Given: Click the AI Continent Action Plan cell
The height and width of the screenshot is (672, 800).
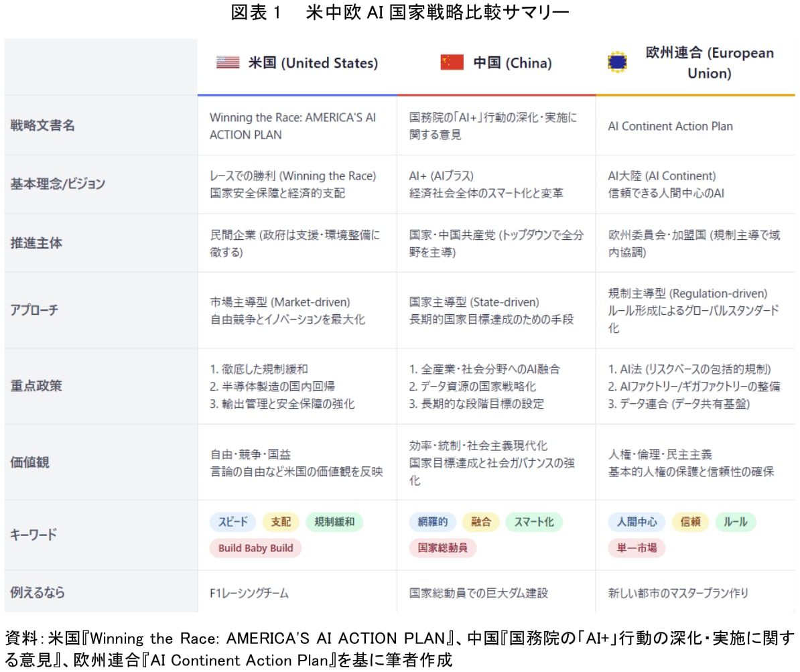Looking at the screenshot, I should [670, 126].
